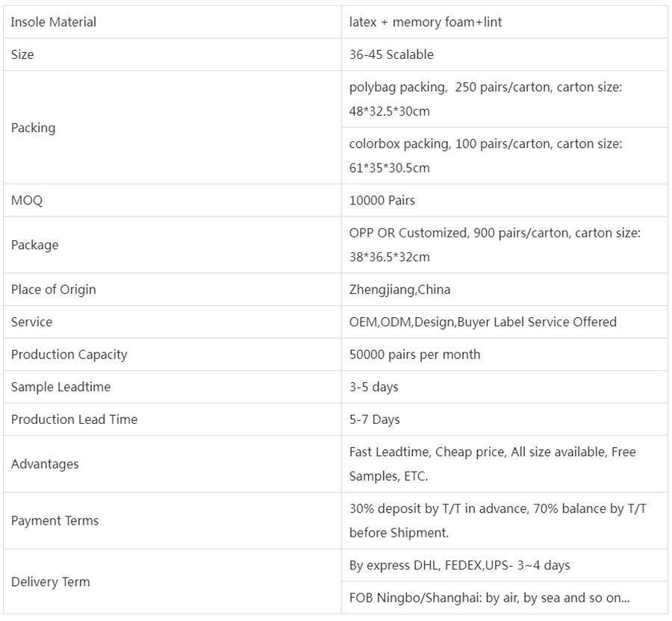Select the "OPP OR Customized" package cell
This screenshot has width=672, height=621.
494,245
